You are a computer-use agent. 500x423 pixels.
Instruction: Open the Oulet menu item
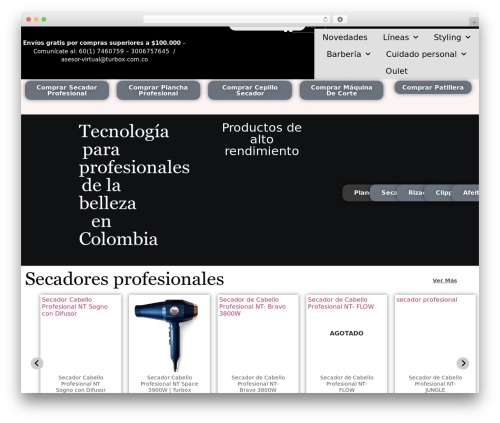pyautogui.click(x=396, y=71)
